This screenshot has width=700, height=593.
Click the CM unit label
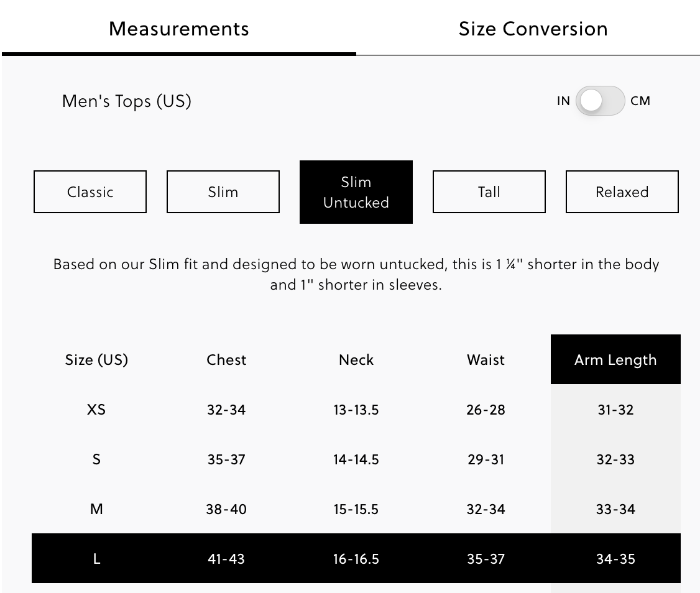(x=640, y=101)
